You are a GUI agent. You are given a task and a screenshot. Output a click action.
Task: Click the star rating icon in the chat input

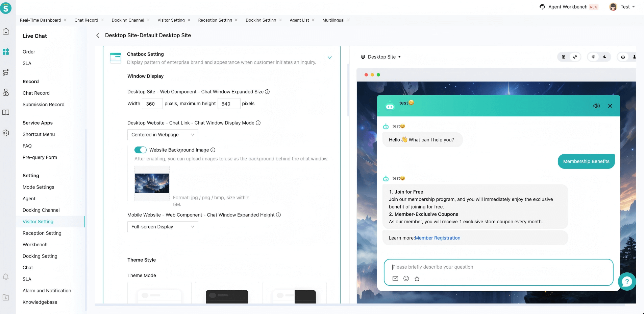pyautogui.click(x=417, y=278)
